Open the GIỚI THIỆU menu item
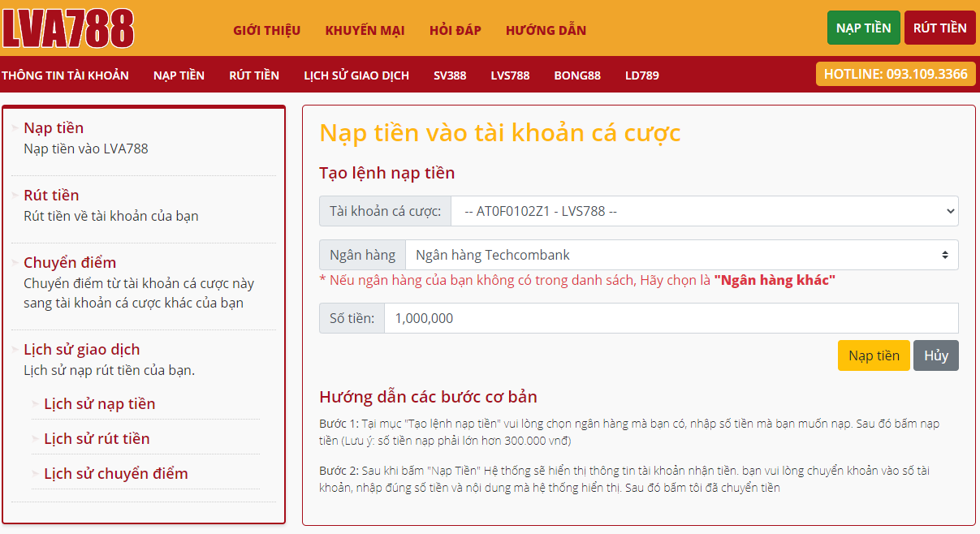 [x=267, y=30]
